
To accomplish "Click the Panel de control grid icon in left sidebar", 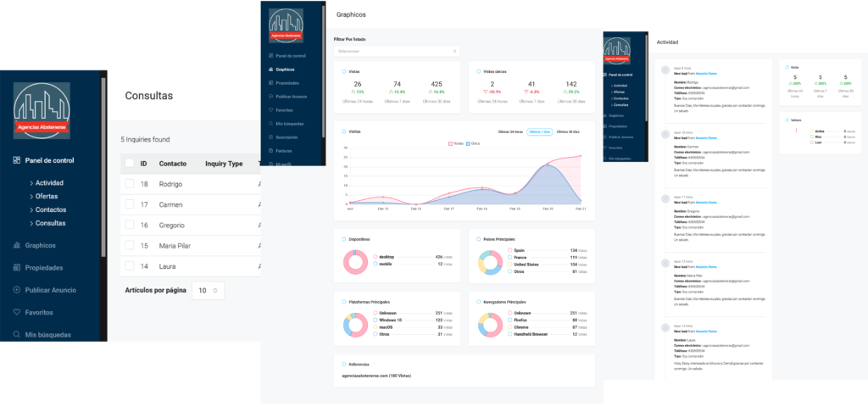I will coord(17,160).
